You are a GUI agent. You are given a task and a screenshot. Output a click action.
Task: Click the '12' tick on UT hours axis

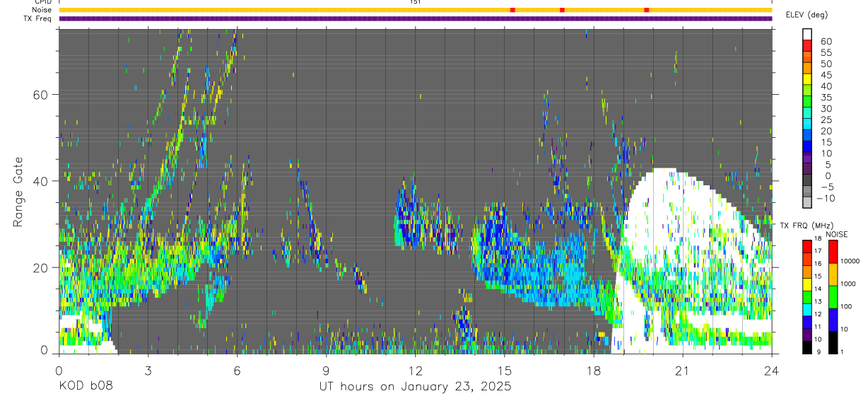[415, 370]
